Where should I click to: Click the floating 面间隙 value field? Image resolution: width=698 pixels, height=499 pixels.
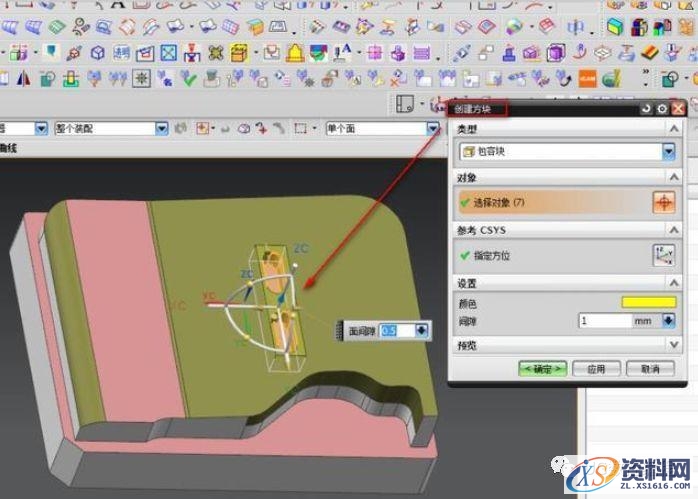397,330
